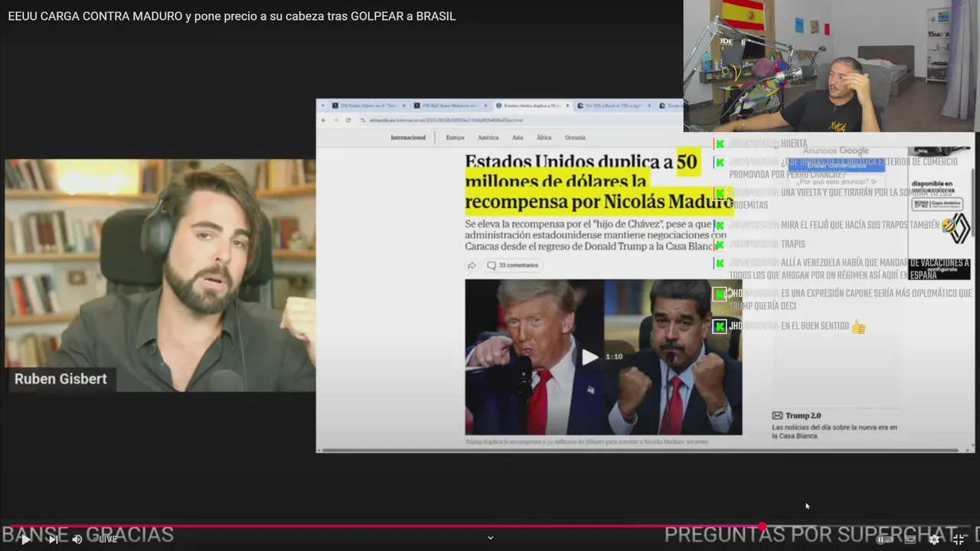Click the share arrow icon under the article intro
The height and width of the screenshot is (551, 980).
tap(472, 266)
